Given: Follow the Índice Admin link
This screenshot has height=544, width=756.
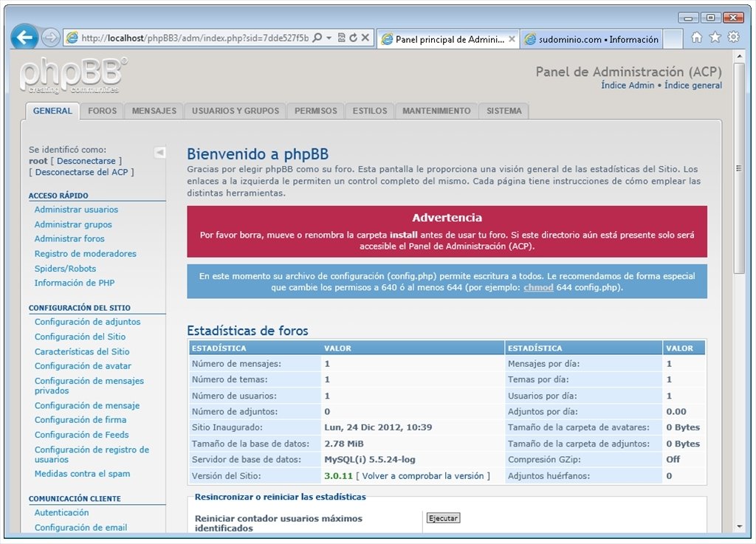Looking at the screenshot, I should 628,86.
